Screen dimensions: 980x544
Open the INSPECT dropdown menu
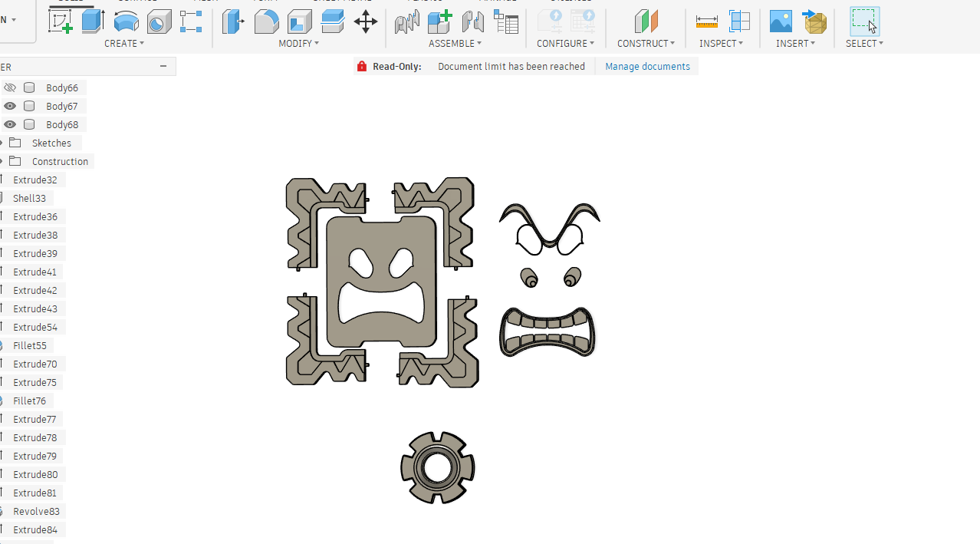click(x=721, y=44)
